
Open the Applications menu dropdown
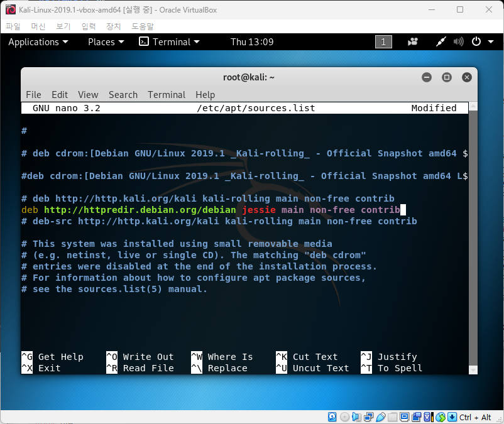point(38,41)
